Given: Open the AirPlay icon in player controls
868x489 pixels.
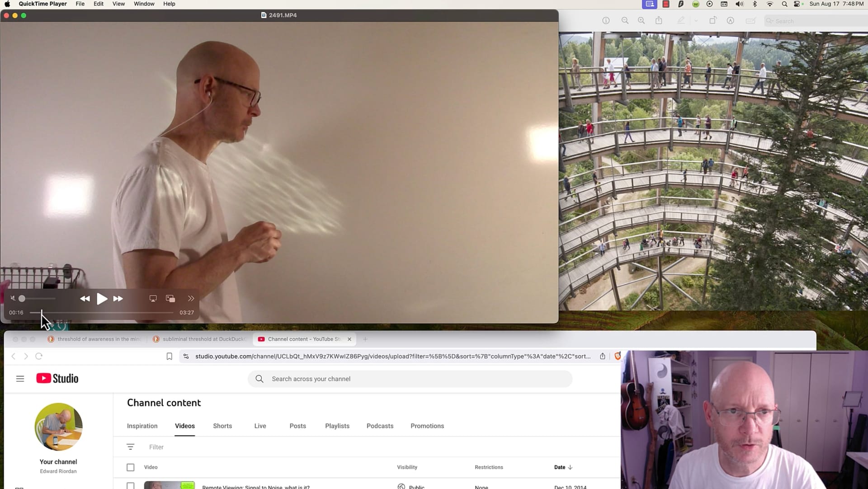Looking at the screenshot, I should (153, 299).
